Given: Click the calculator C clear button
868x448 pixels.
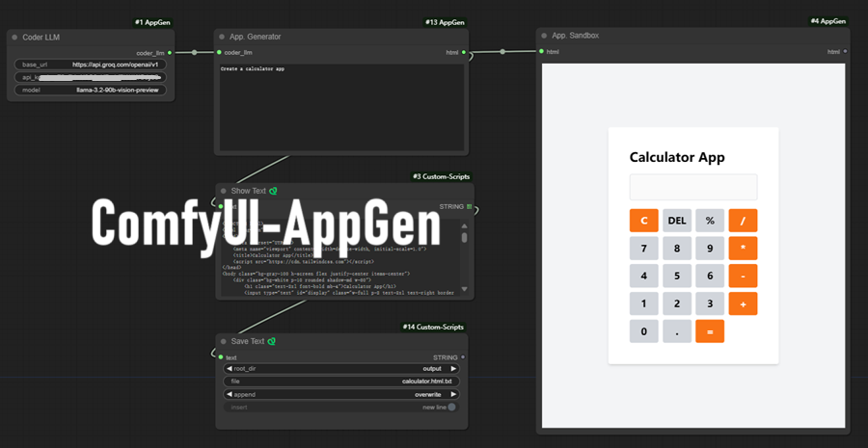Looking at the screenshot, I should [644, 220].
